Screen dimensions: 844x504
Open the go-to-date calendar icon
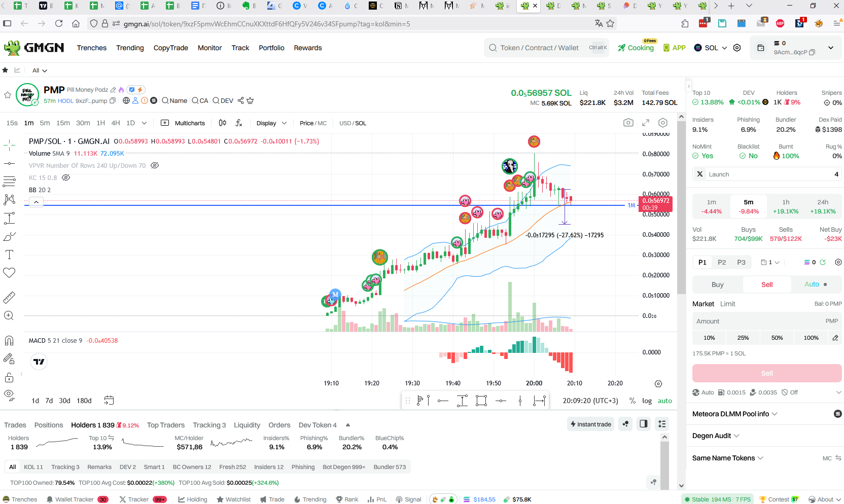point(109,401)
